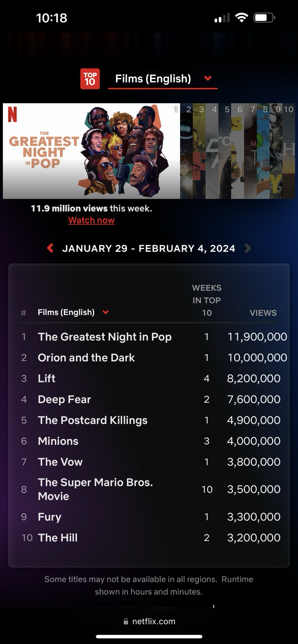
Task: Go to next week using gray arrow
Action: coord(248,248)
